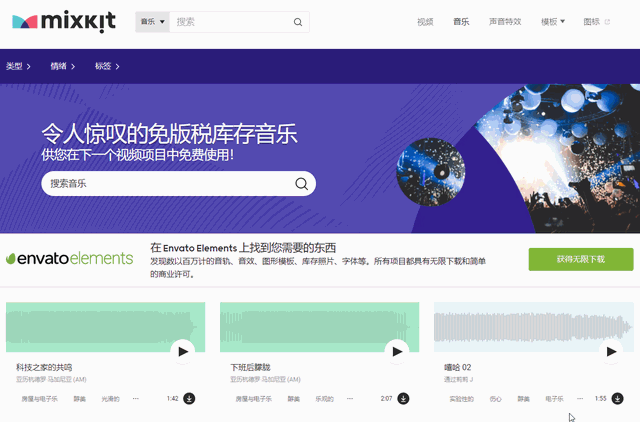Select the 伤心 tag
The height and width of the screenshot is (422, 640).
(x=496, y=399)
